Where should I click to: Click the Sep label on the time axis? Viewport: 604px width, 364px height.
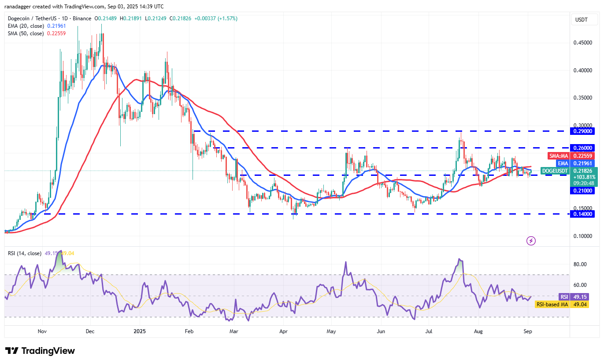(x=527, y=331)
